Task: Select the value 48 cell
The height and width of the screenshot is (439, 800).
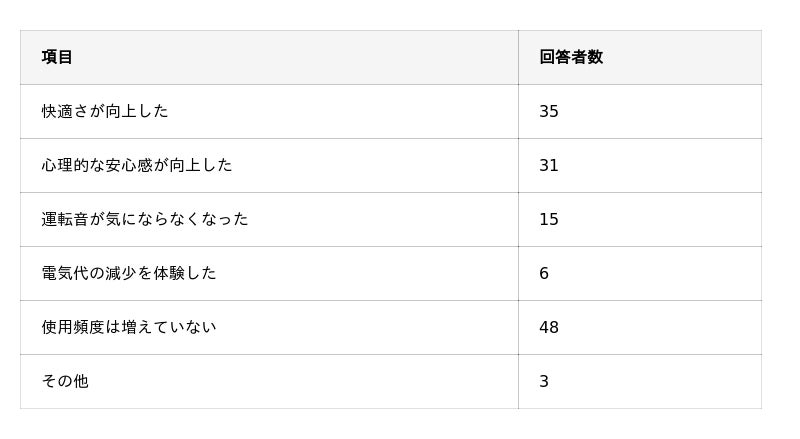Action: click(549, 327)
